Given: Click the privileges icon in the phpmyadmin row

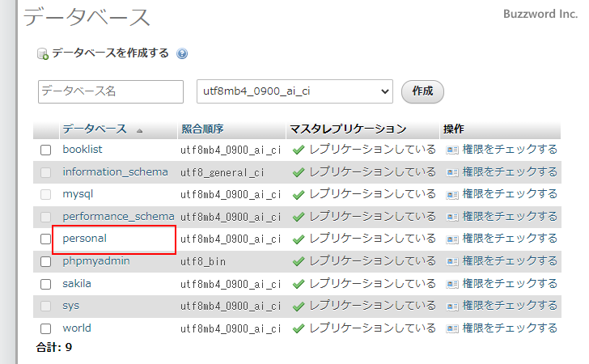Looking at the screenshot, I should click(x=452, y=262).
